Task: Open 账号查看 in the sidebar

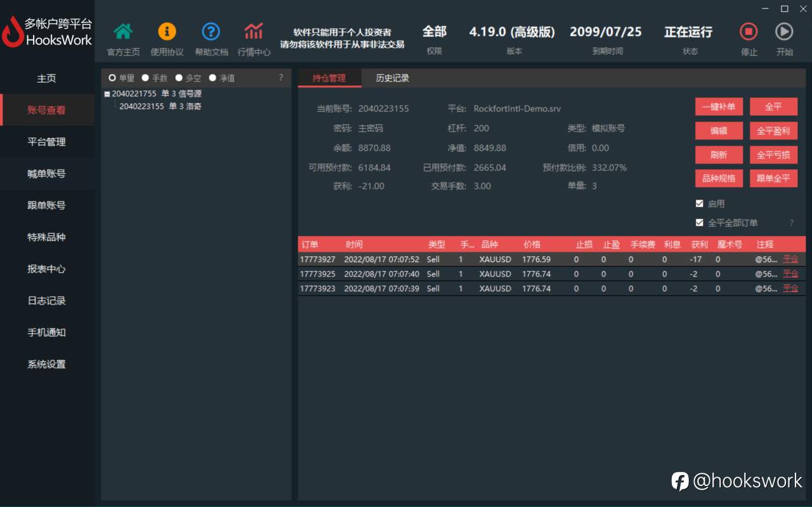Action: click(47, 110)
